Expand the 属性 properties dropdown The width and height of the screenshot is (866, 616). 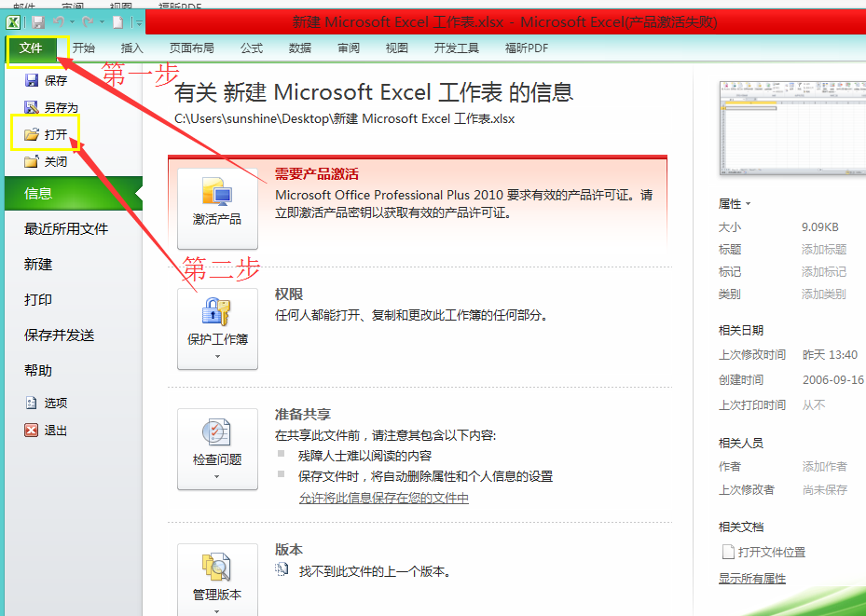(x=735, y=204)
